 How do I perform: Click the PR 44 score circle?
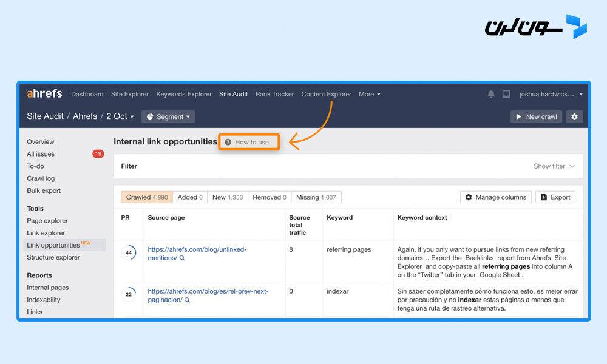[129, 252]
